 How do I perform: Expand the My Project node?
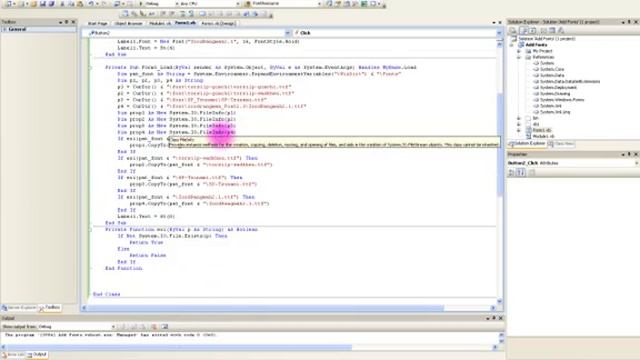pos(519,51)
